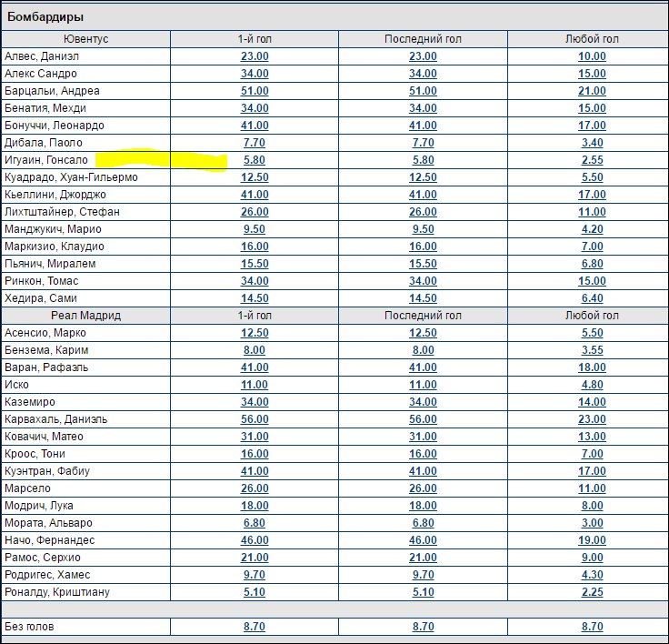Click any goal odds 3.40 for Дибала, Паоло
Image resolution: width=669 pixels, height=644 pixels.
(x=593, y=143)
